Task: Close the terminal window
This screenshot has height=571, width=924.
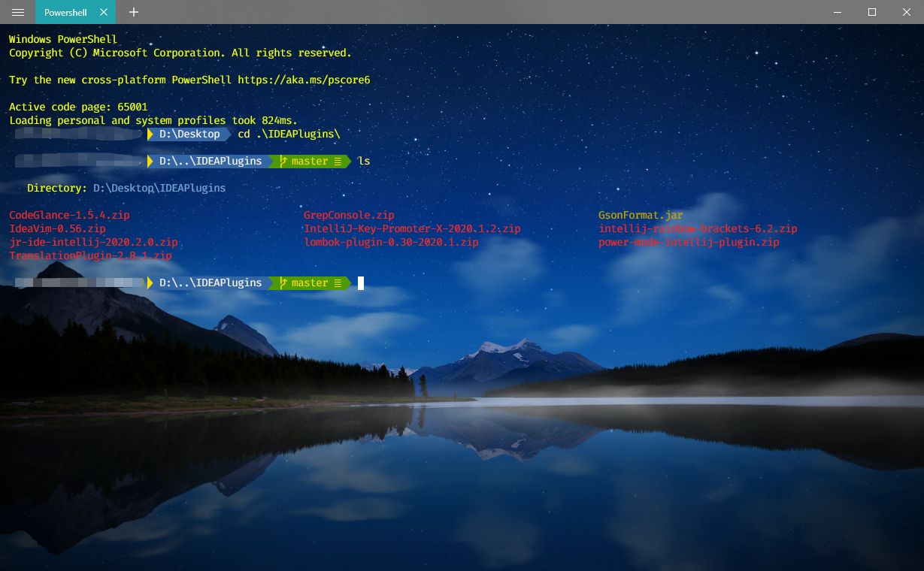Action: [x=907, y=12]
